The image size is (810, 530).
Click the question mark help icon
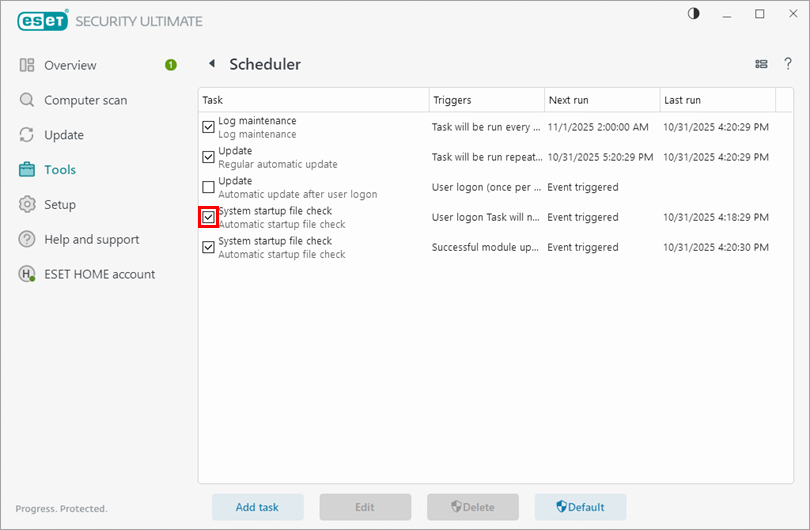coord(788,64)
